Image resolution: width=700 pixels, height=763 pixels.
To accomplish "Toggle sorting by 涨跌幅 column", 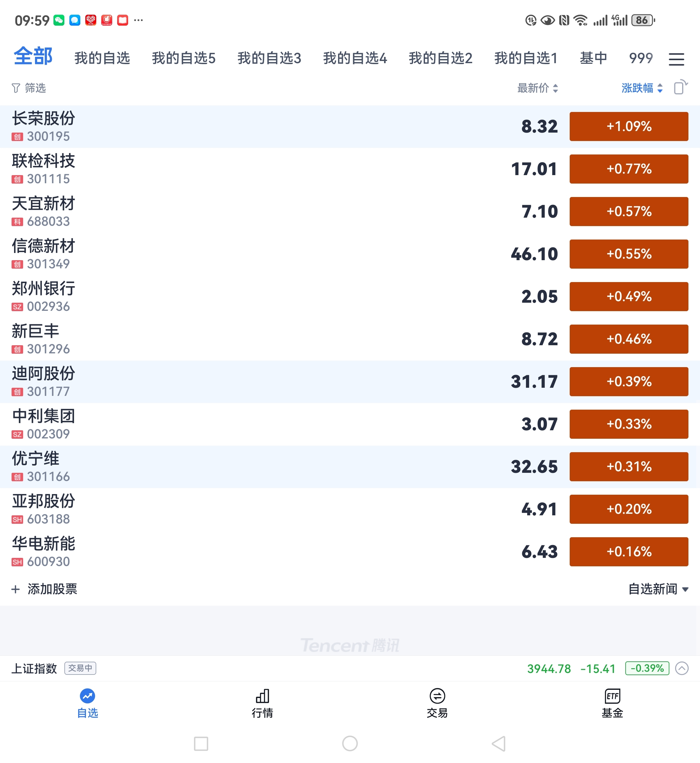I will [x=642, y=88].
